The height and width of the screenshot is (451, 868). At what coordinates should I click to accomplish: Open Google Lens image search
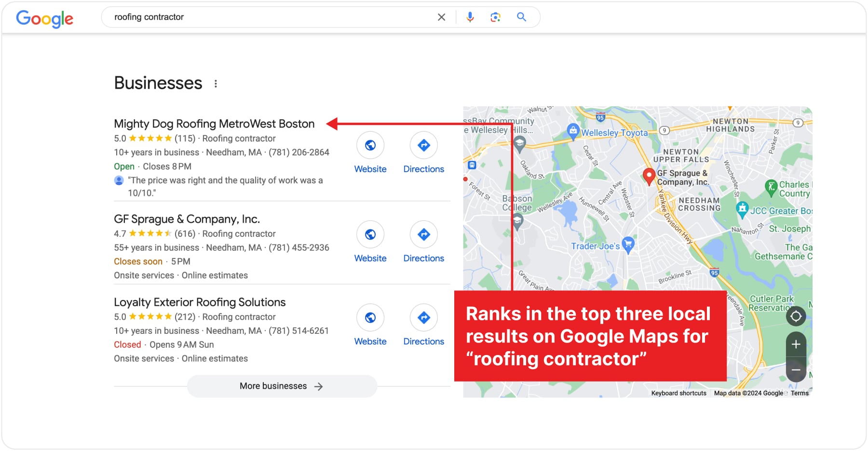(x=495, y=17)
